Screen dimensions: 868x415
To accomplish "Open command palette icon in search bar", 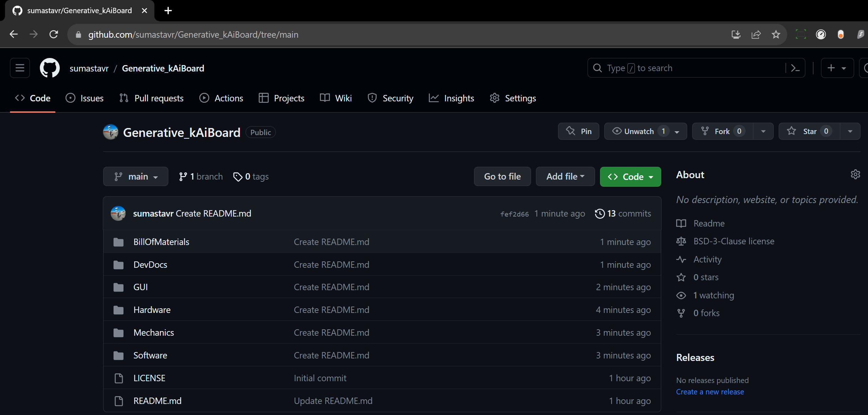I will [795, 68].
